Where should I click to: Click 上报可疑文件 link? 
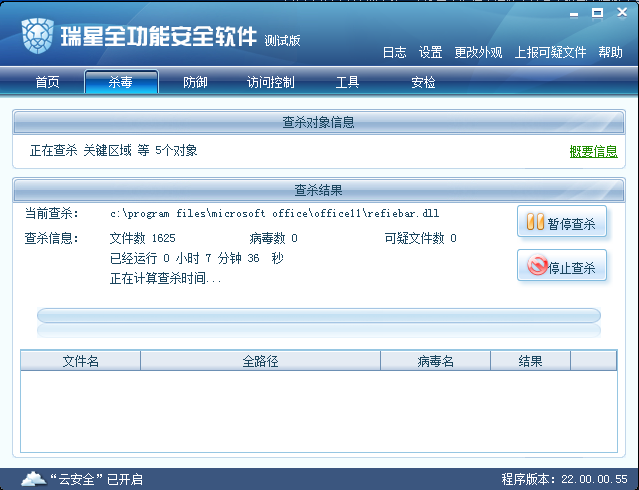click(550, 52)
